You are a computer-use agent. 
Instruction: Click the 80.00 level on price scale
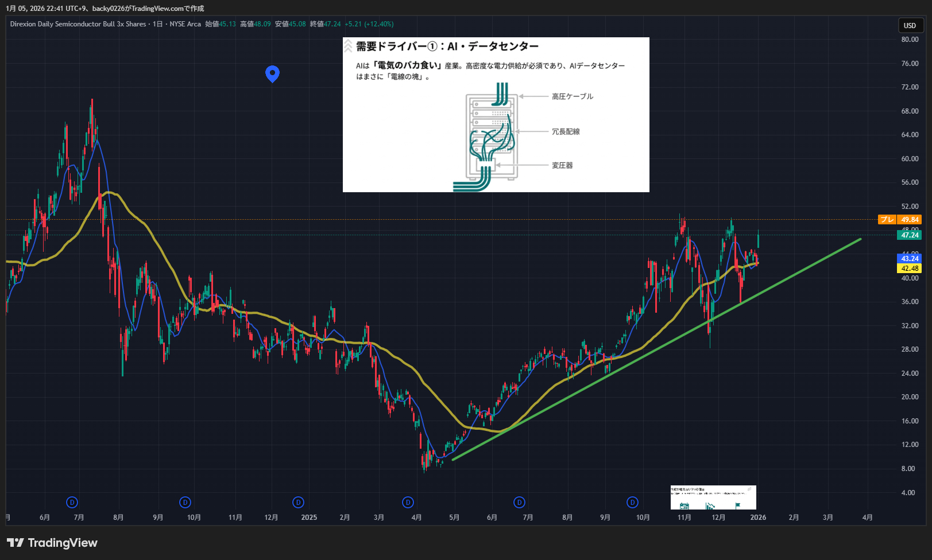coord(910,40)
